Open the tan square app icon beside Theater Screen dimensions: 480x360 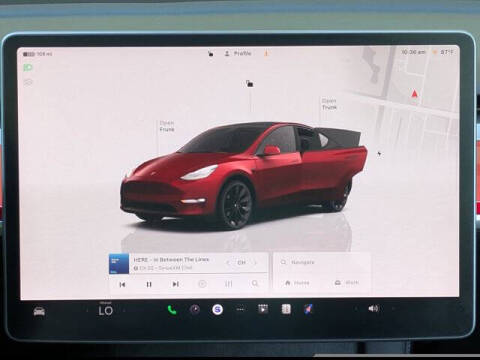tap(286, 309)
